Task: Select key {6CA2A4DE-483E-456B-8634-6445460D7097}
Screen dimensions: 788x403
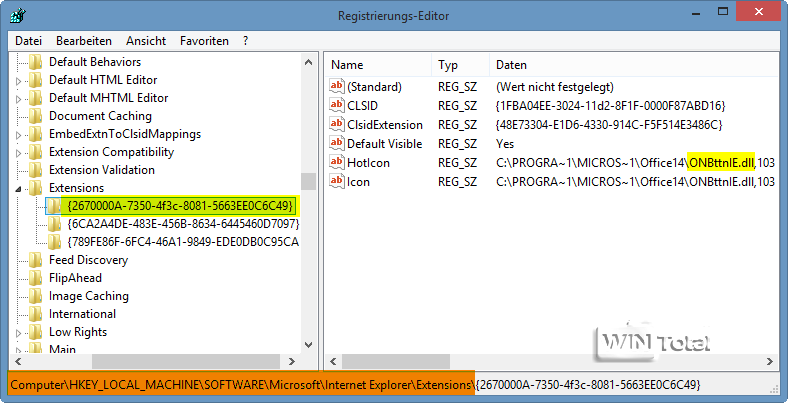Action: pos(182,224)
